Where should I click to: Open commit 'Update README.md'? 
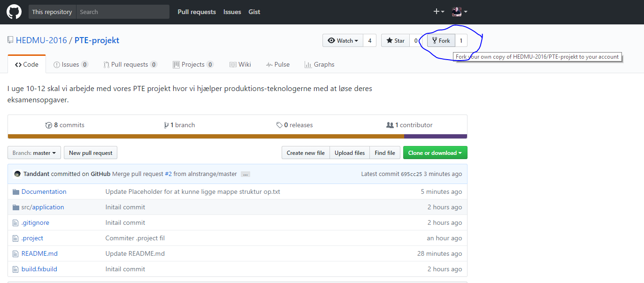[135, 253]
